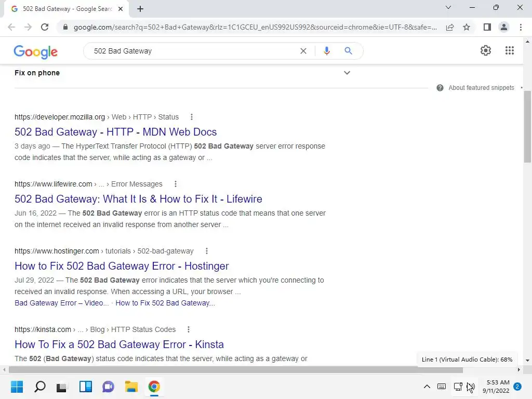Click the address bar URL text
532x399 pixels.
point(255,27)
